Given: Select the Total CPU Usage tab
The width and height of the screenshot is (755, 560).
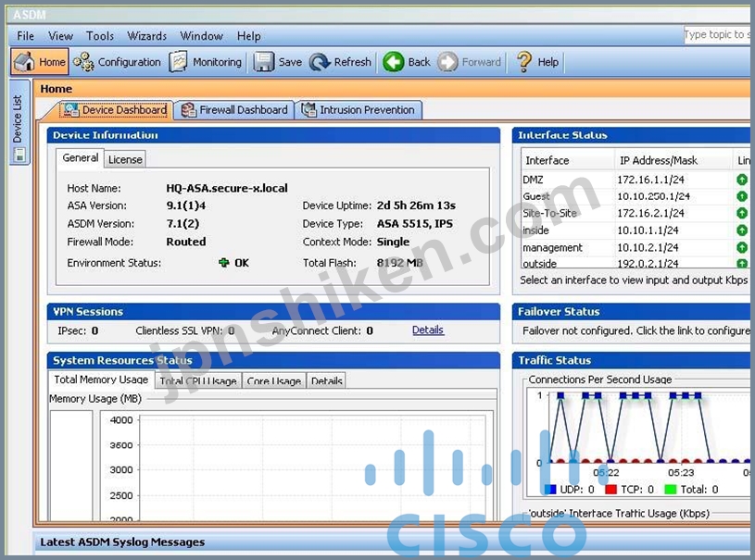Looking at the screenshot, I should tap(198, 380).
